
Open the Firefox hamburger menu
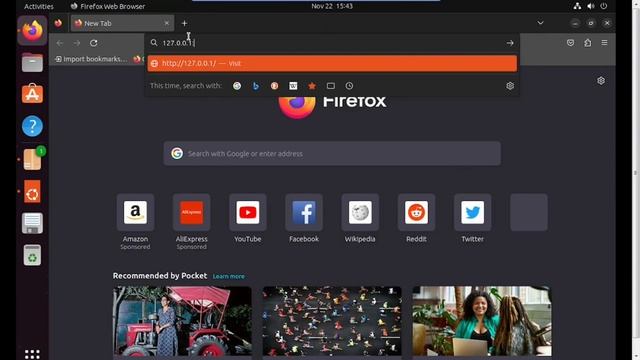point(604,42)
